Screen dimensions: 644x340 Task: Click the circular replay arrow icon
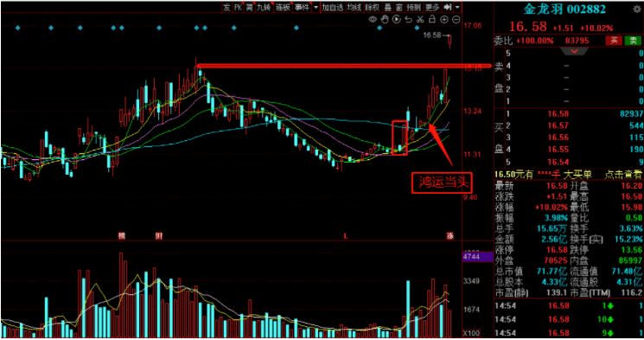[396, 19]
